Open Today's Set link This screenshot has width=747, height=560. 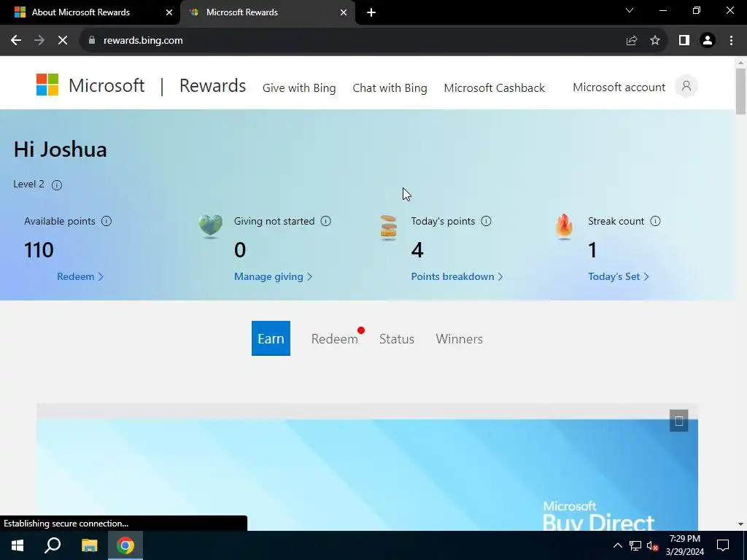tap(619, 276)
